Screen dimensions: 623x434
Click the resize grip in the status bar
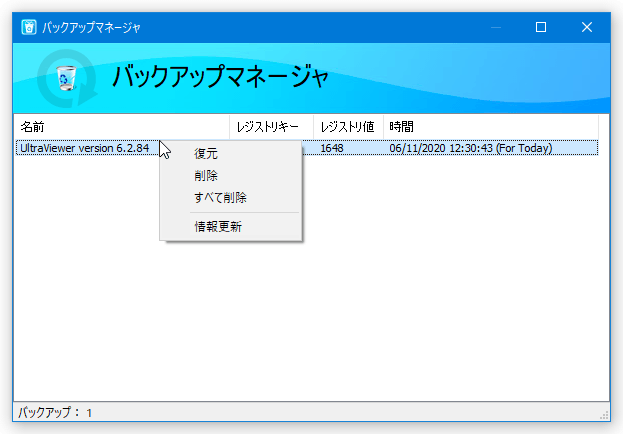[x=604, y=415]
